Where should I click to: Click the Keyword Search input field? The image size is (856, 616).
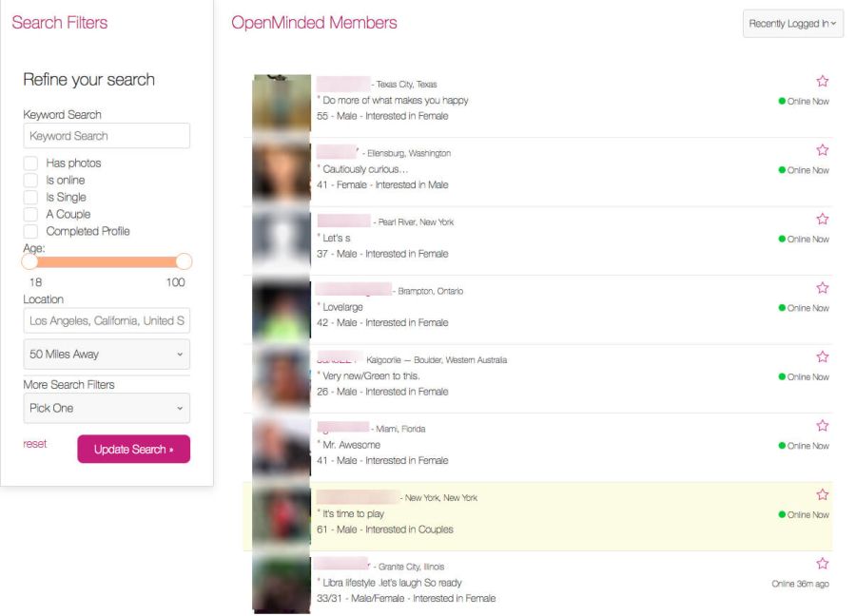(x=107, y=135)
